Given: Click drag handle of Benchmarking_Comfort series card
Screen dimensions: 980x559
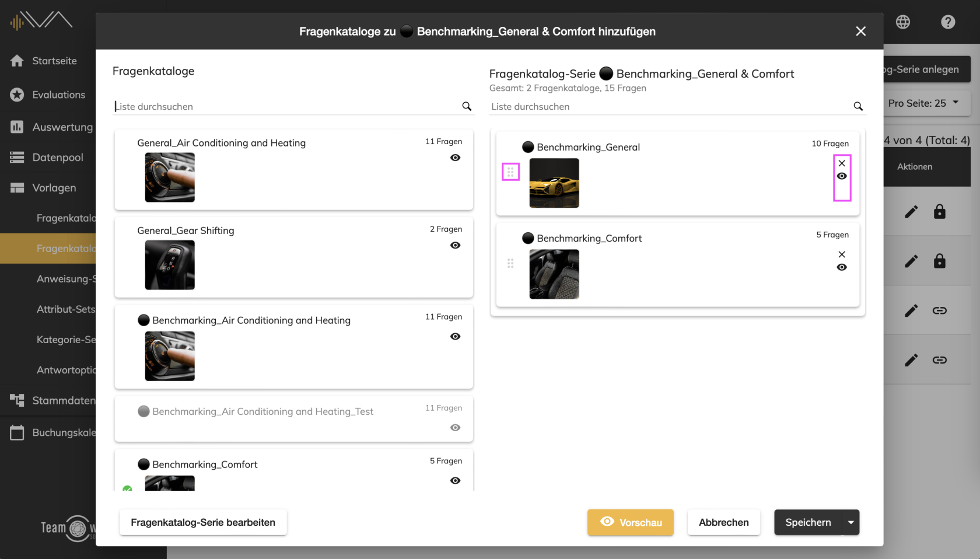Looking at the screenshot, I should [510, 263].
